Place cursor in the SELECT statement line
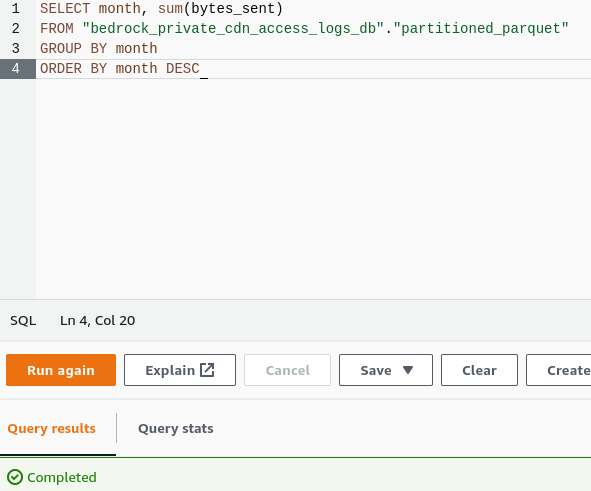The height and width of the screenshot is (491, 591). pyautogui.click(x=161, y=8)
